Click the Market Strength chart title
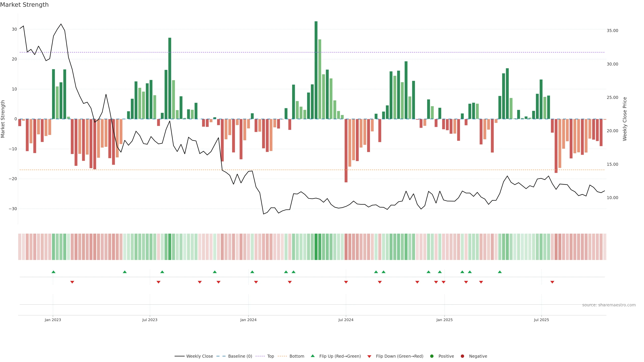The height and width of the screenshot is (362, 644). pos(24,5)
